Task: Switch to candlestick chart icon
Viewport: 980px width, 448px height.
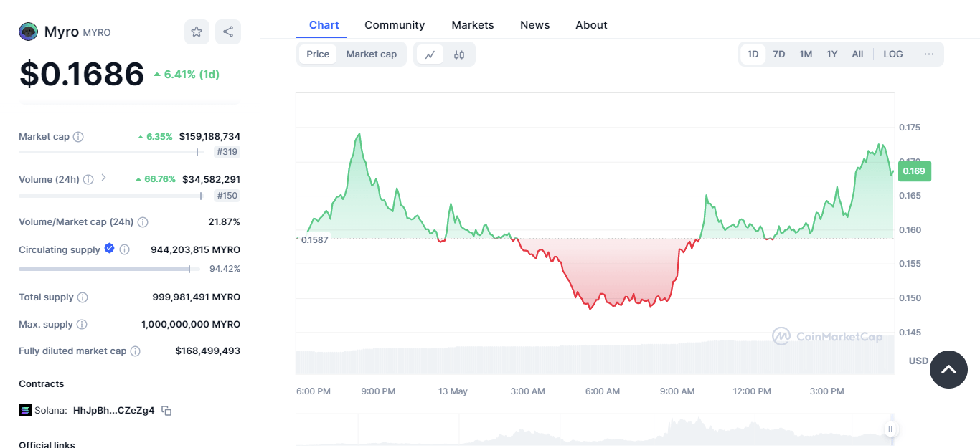Action: (x=459, y=54)
